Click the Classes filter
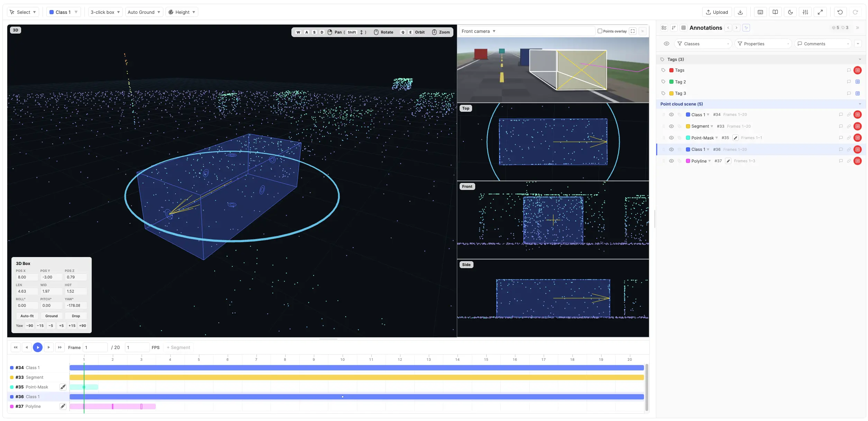This screenshot has width=868, height=421. 703,44
